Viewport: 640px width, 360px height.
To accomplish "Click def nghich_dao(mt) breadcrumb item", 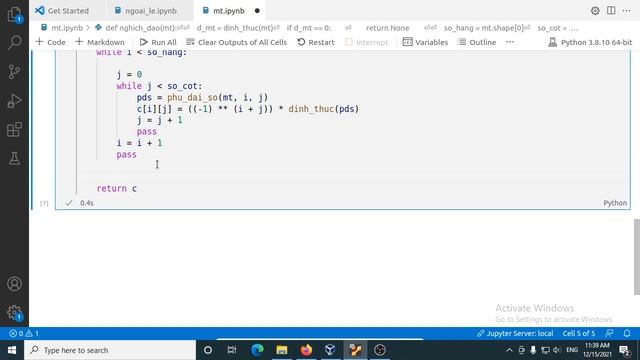I will coord(141,28).
